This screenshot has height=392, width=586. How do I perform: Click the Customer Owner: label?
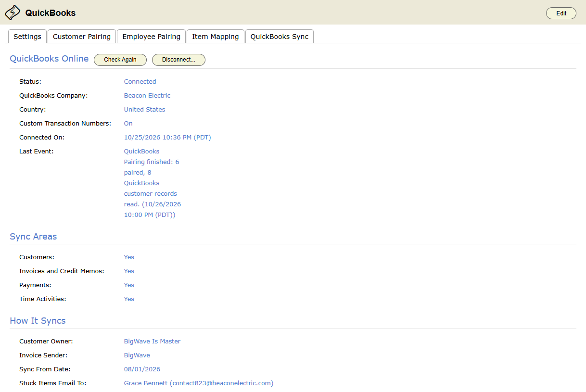46,341
